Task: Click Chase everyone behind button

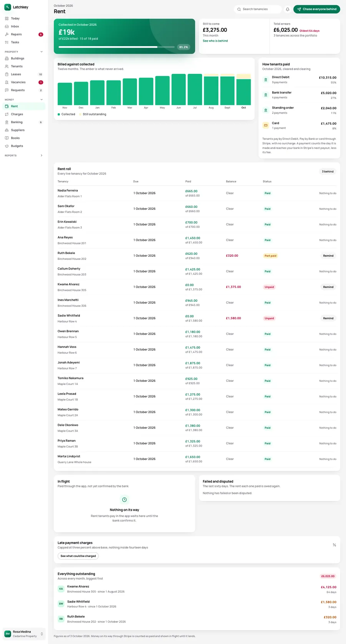Action: click(x=317, y=9)
